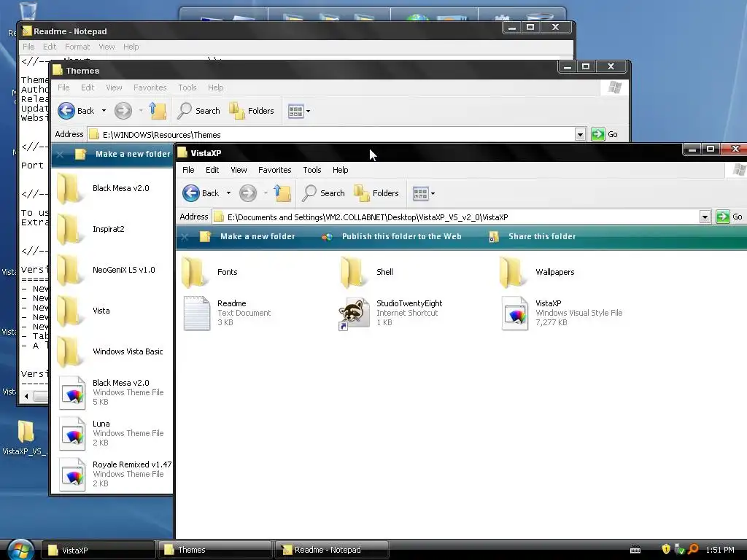Open Favorites menu in VistaXP window
Image resolution: width=747 pixels, height=560 pixels.
[x=274, y=170]
